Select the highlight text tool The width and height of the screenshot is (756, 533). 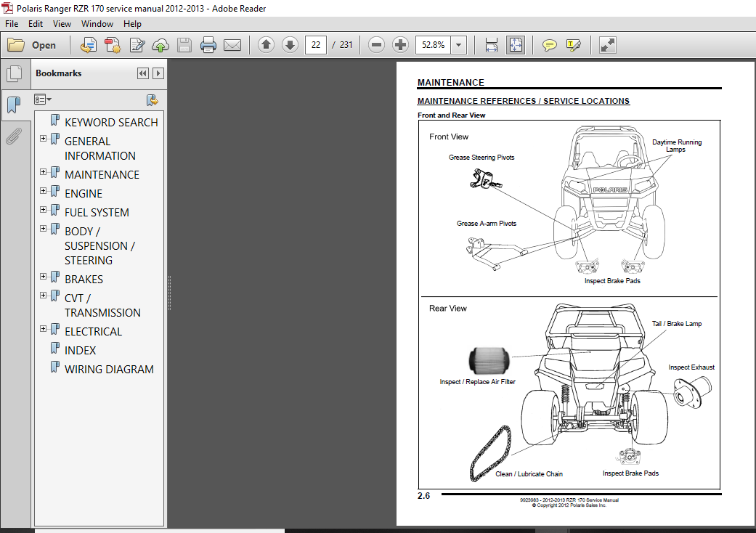pos(573,45)
